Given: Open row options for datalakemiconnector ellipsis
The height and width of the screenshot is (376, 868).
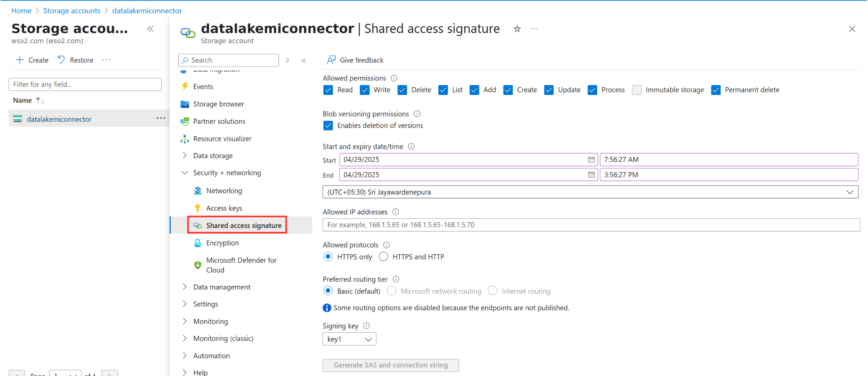Looking at the screenshot, I should point(161,118).
